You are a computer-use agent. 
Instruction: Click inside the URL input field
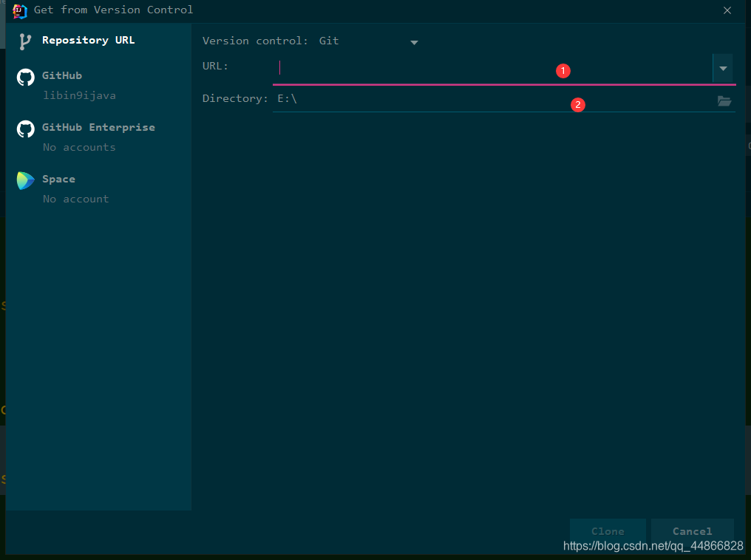(444, 67)
